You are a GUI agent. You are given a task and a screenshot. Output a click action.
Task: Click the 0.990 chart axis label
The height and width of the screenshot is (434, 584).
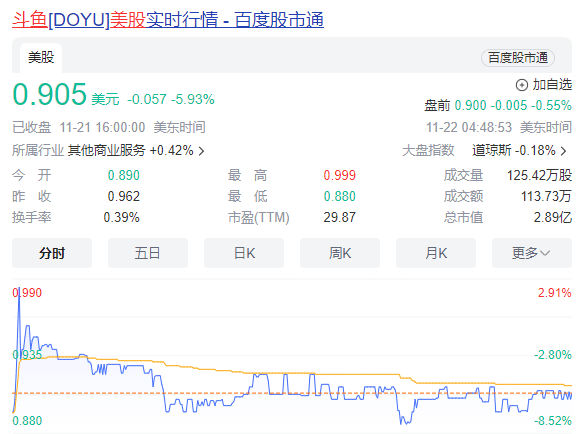click(x=27, y=293)
